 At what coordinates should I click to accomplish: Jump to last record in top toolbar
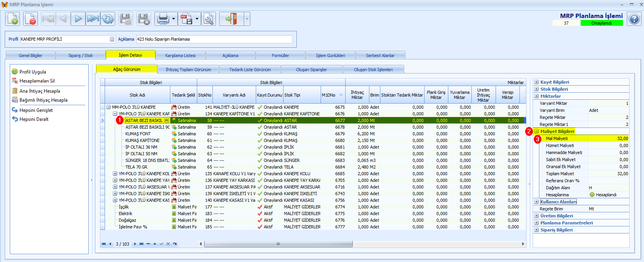[93, 19]
